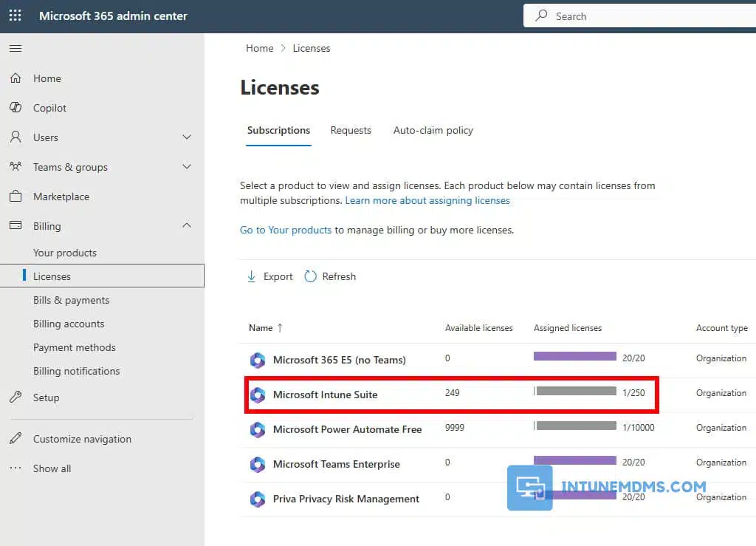The image size is (756, 546).
Task: Click the Home house icon in sidebar
Action: [16, 78]
